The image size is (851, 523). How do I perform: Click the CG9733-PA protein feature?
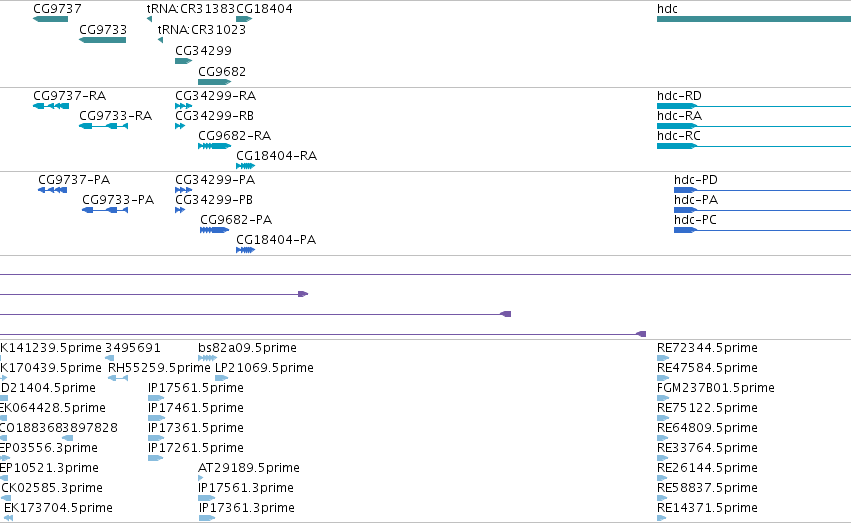point(105,211)
